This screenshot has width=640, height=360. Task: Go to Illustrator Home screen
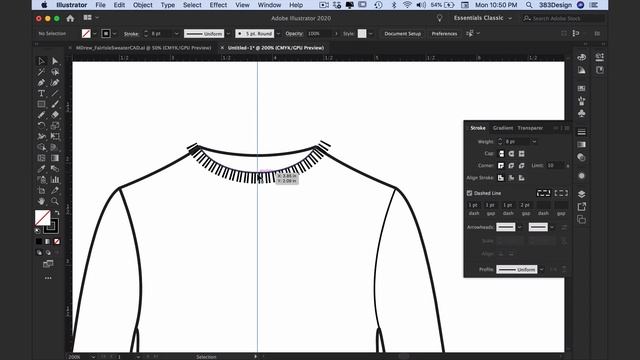pos(70,18)
